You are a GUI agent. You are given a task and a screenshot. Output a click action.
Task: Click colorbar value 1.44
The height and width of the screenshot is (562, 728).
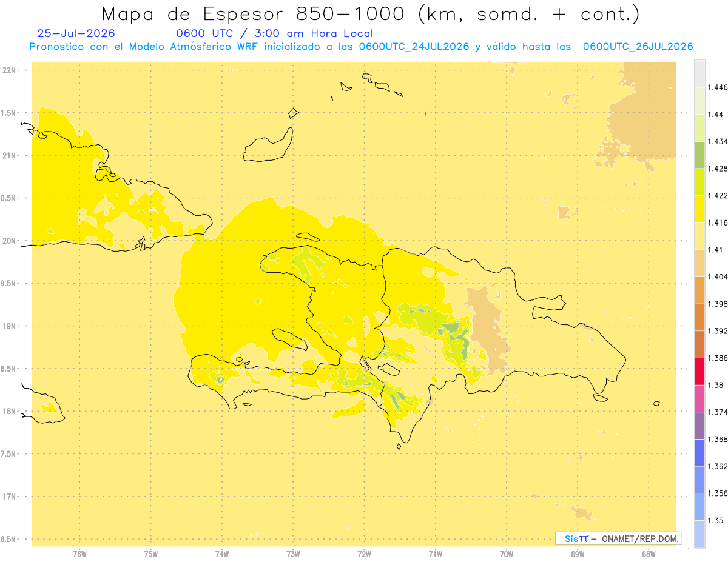715,115
